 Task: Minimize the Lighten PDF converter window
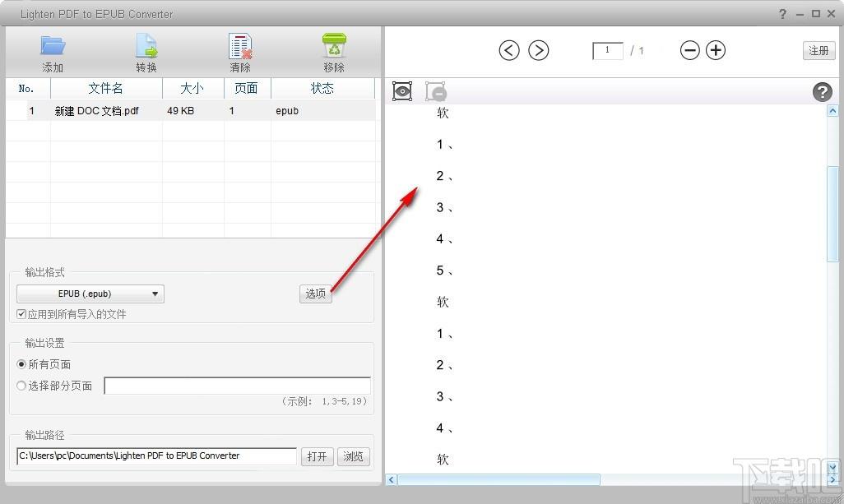[x=800, y=14]
